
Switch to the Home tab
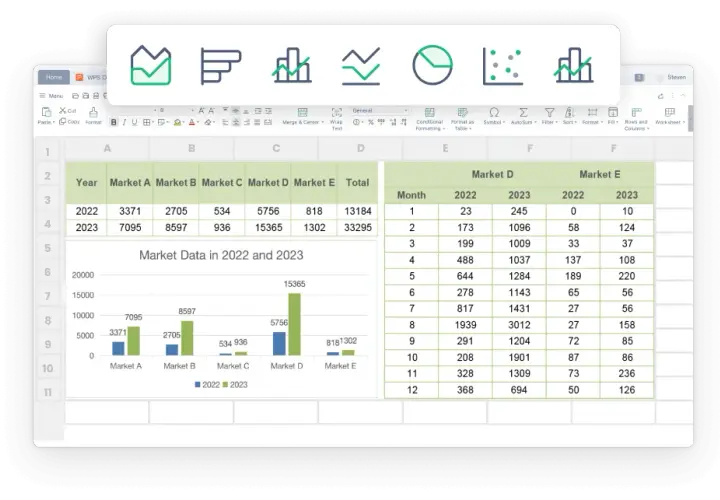54,77
